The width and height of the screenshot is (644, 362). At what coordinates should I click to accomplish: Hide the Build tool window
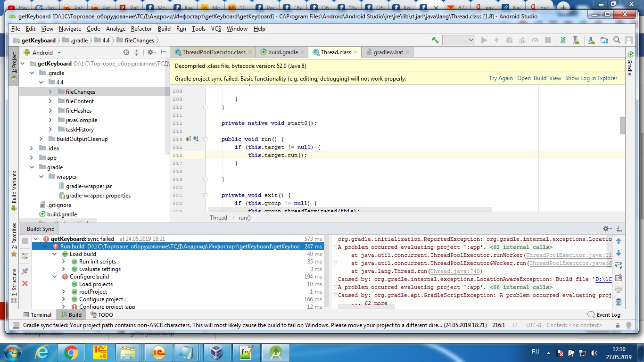[619, 229]
